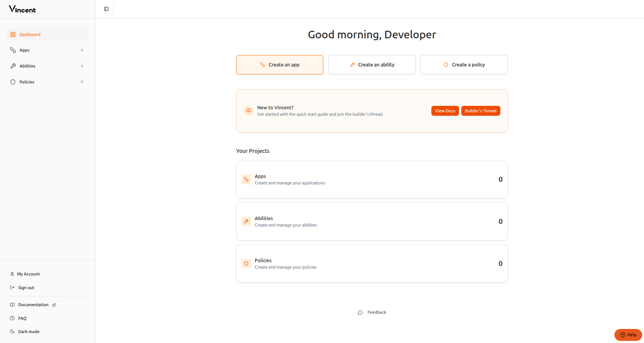This screenshot has width=644, height=343.
Task: Click the View Docs button
Action: tap(445, 110)
